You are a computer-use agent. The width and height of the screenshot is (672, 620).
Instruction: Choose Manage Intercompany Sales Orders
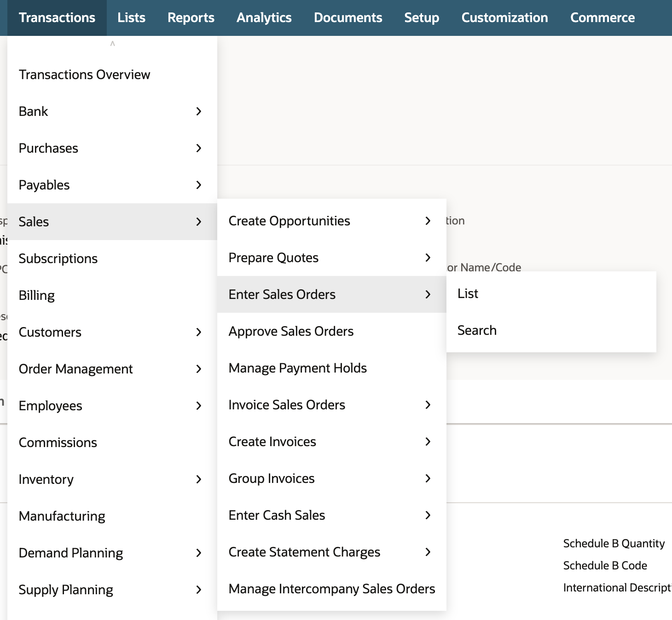(x=332, y=589)
